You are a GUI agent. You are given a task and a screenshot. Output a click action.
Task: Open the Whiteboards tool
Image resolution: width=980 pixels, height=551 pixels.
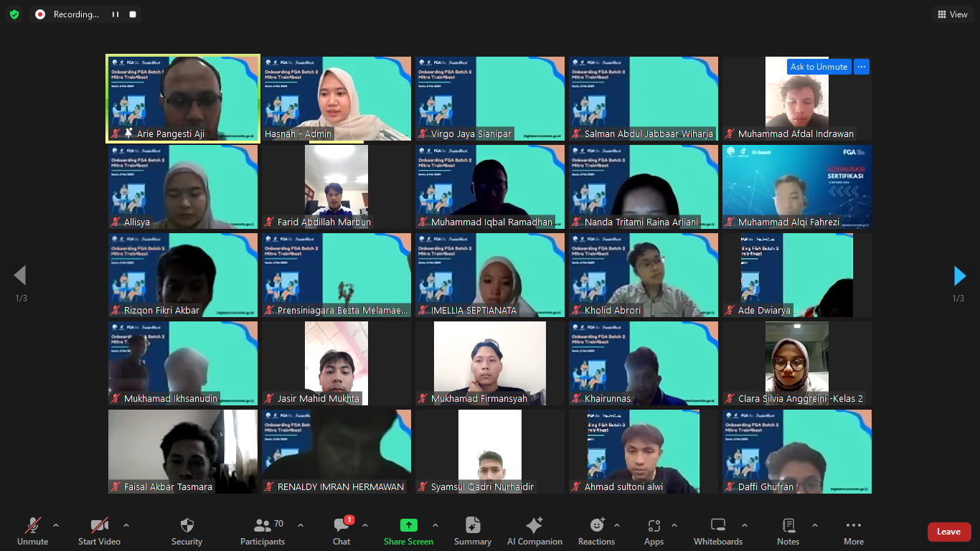(717, 532)
